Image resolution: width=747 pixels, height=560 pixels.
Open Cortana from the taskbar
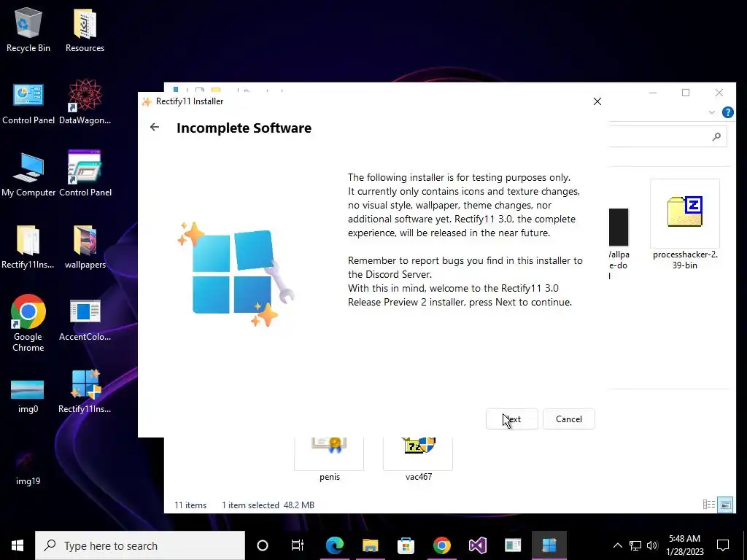[x=263, y=545]
